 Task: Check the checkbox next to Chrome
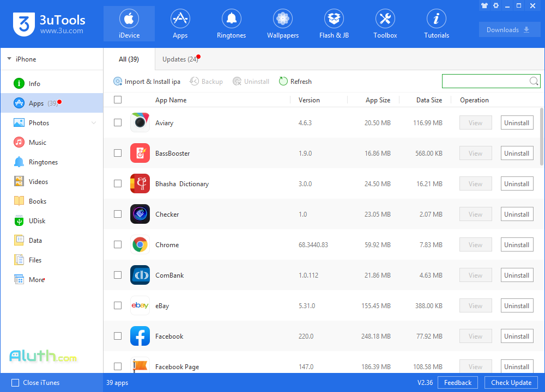point(118,244)
